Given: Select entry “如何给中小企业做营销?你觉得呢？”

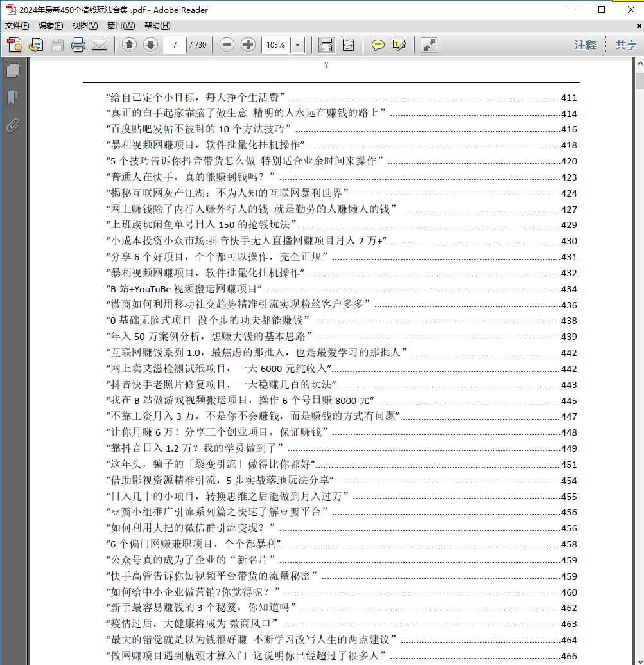Looking at the screenshot, I should pos(341,592).
